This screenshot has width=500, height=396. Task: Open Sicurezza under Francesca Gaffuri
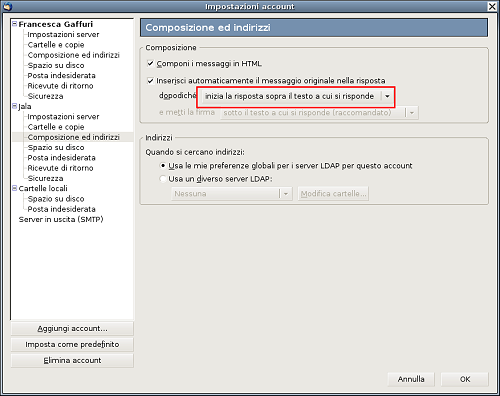46,96
